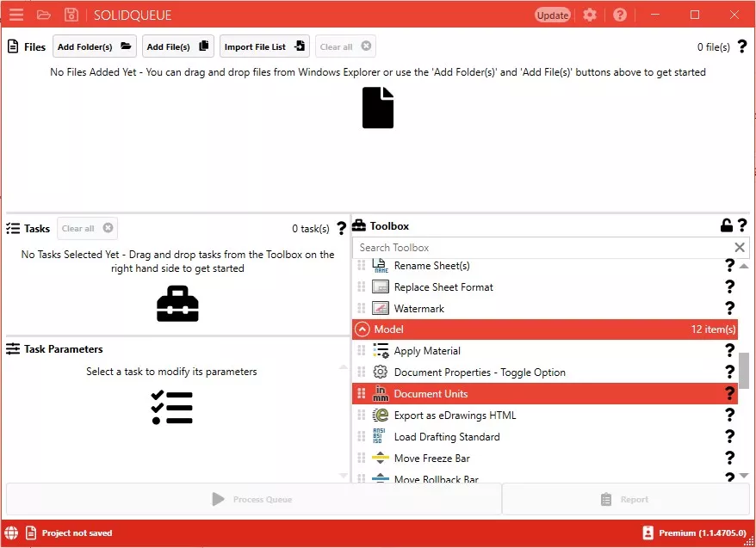The height and width of the screenshot is (548, 756).
Task: Toggle the lock icon on the Toolbox panel
Action: (726, 225)
